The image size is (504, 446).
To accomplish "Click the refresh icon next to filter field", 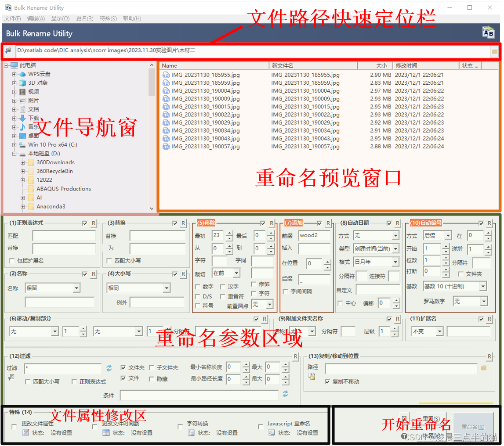I will click(x=109, y=368).
